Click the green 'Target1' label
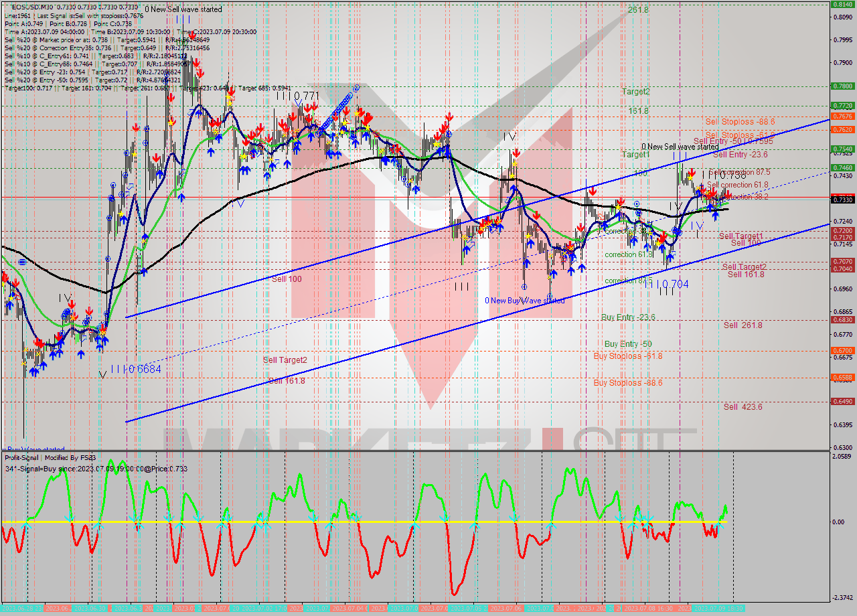This screenshot has height=616, width=857. tap(635, 155)
